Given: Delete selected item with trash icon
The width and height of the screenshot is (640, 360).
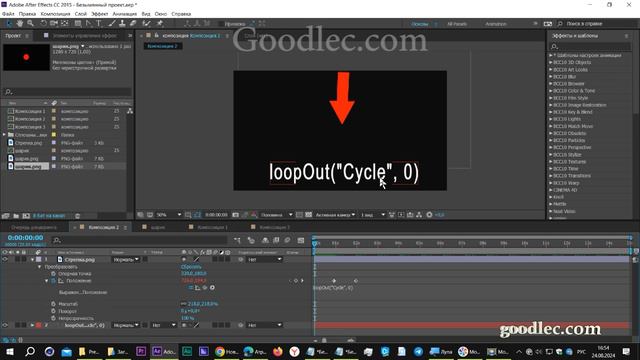Looking at the screenshot, I should [x=78, y=216].
